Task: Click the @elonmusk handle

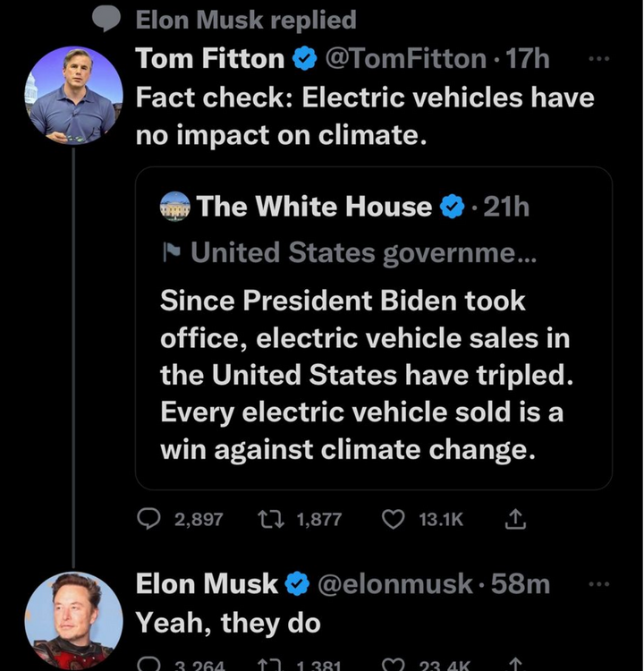Action: tap(394, 584)
